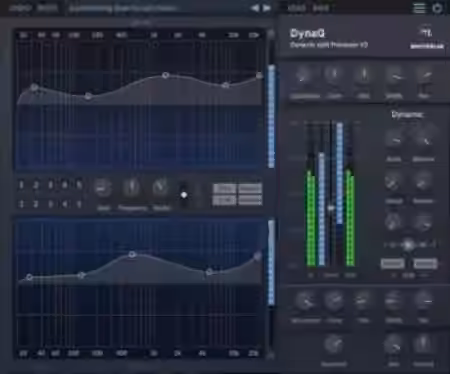Viewport: 450px width, 374px height.
Task: Click the left button below the Dynamic slider
Action: pyautogui.click(x=393, y=264)
